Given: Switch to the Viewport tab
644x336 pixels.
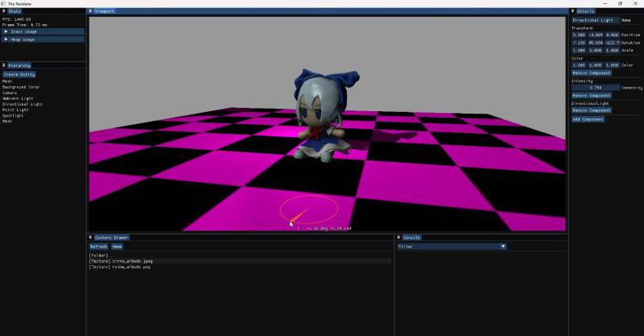Looking at the screenshot, I should click(x=105, y=11).
